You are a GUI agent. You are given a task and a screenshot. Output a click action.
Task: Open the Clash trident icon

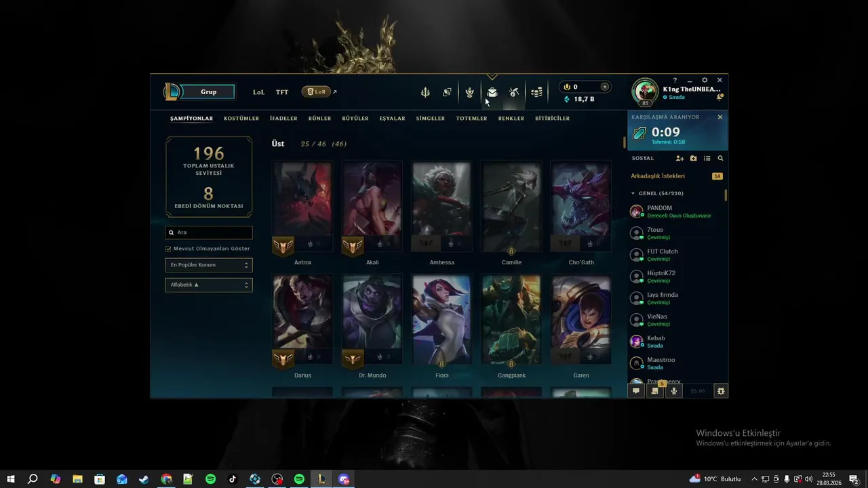425,92
